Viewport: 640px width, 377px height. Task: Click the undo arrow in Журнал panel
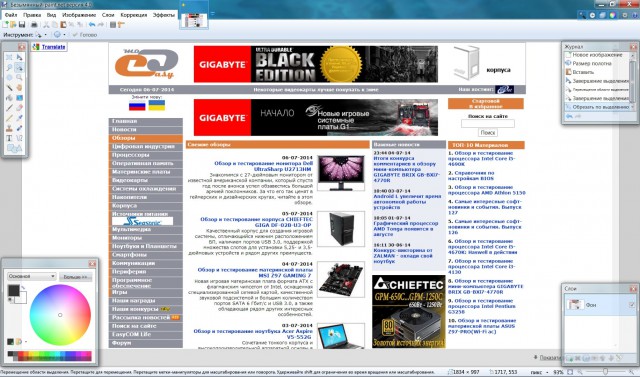click(569, 116)
